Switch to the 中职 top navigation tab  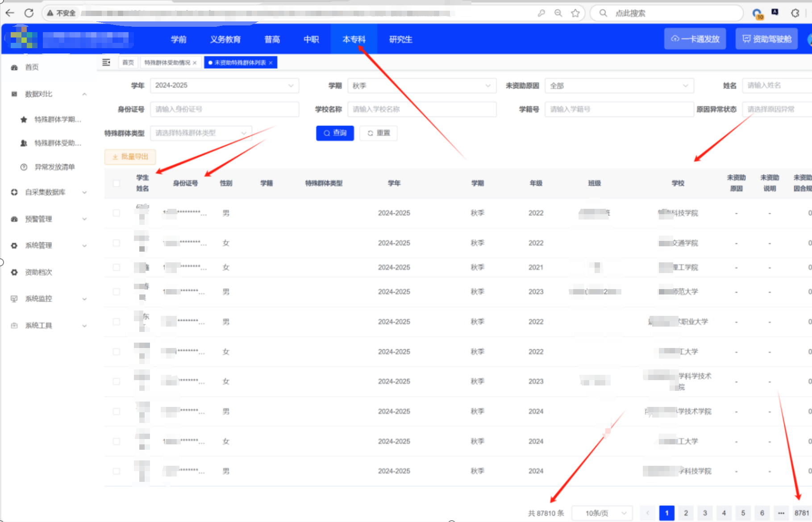point(311,39)
